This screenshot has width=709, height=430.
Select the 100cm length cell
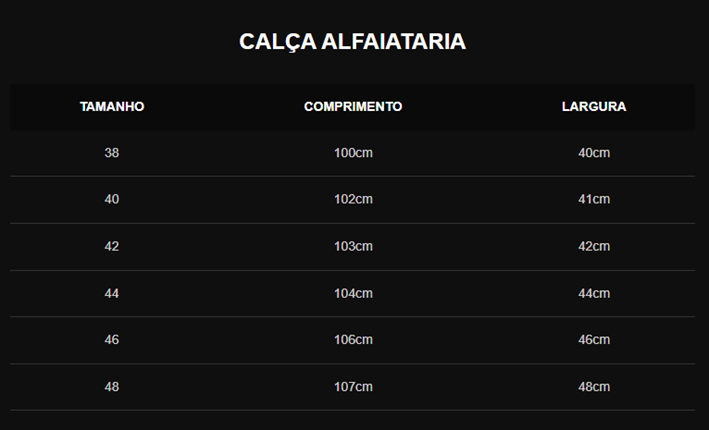[x=353, y=153]
